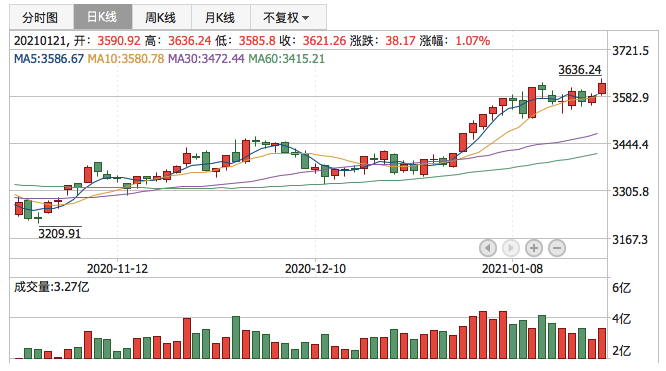666x371 pixels.
Task: Open the 不复权 dropdown
Action: tap(288, 17)
